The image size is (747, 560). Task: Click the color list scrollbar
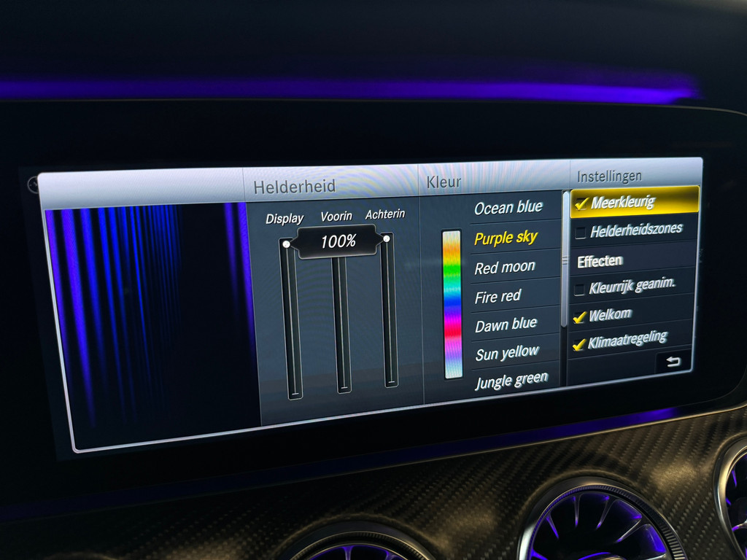(x=564, y=260)
